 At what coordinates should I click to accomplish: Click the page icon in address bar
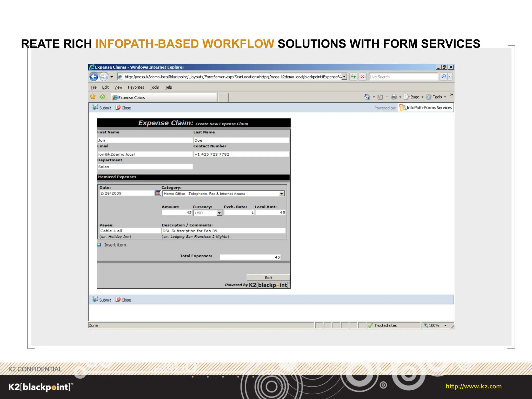[120, 77]
